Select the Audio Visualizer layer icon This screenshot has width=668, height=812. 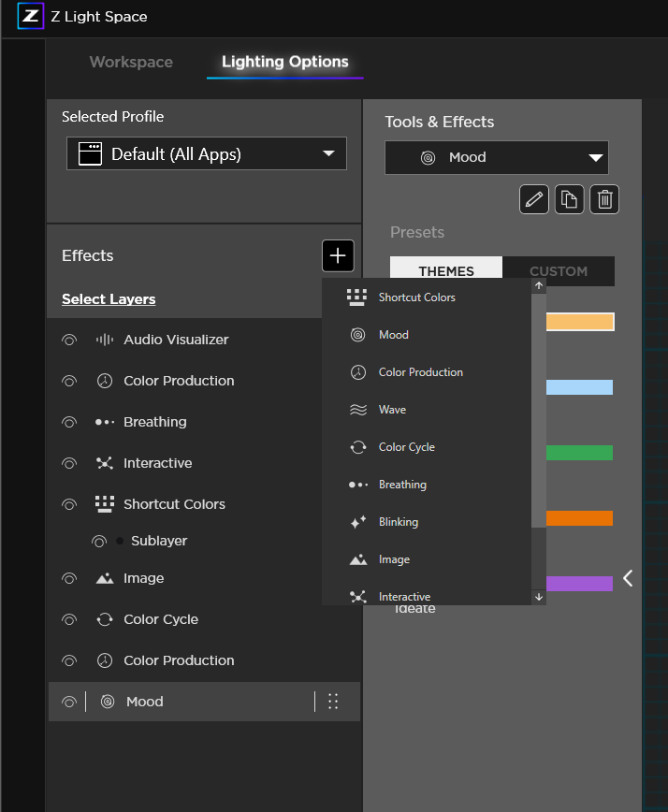pos(105,340)
